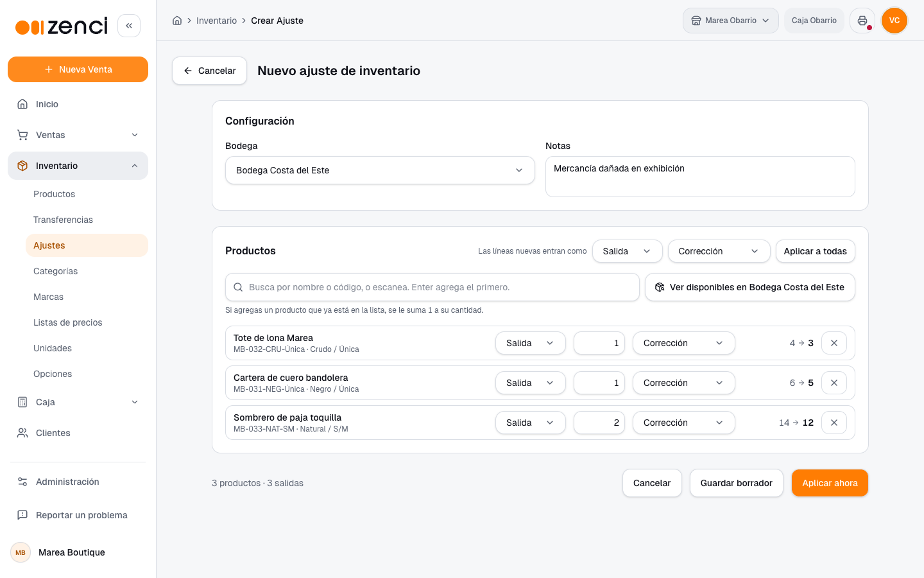The height and width of the screenshot is (578, 924).
Task: Go to home via breadcrumb house icon
Action: point(177,21)
